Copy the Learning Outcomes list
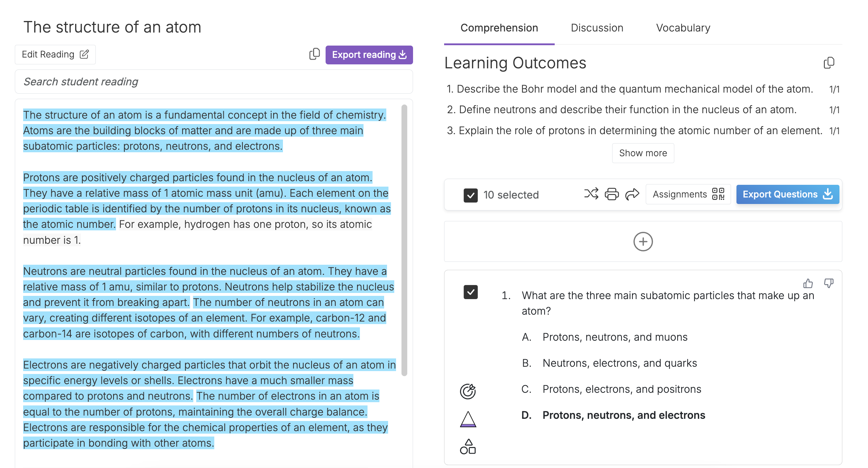 tap(829, 63)
